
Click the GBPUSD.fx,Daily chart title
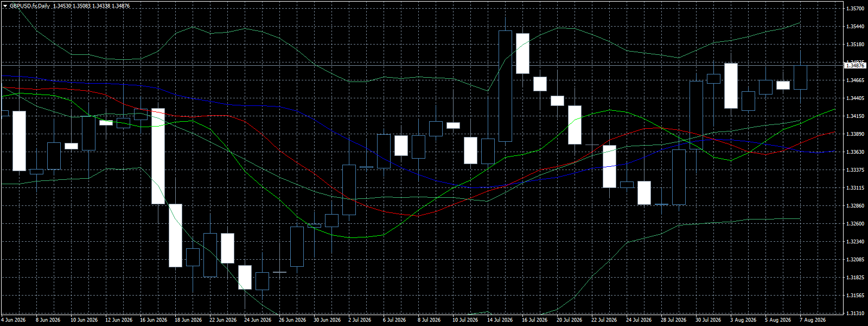[x=30, y=5]
